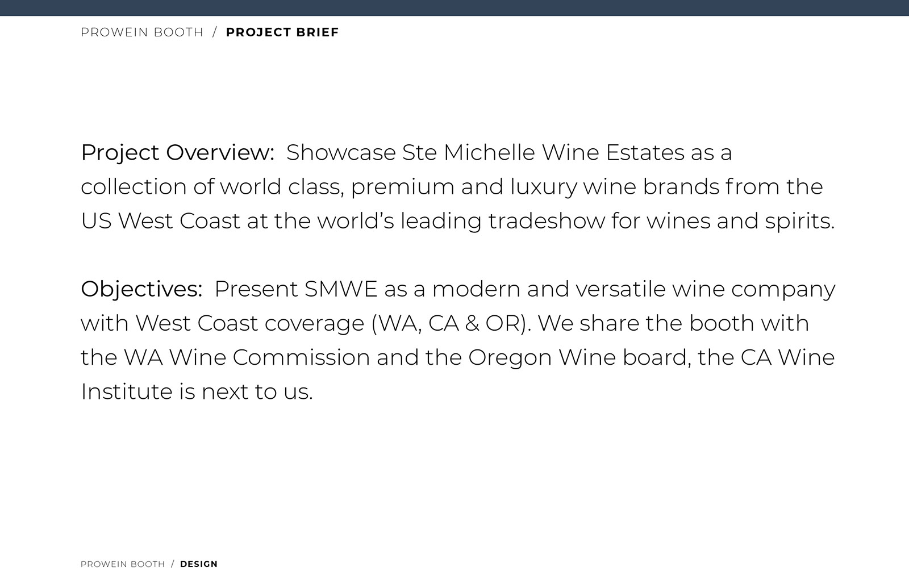This screenshot has height=588, width=909.
Task: Click the phrase "Oregon Wine board"
Action: tap(579, 357)
